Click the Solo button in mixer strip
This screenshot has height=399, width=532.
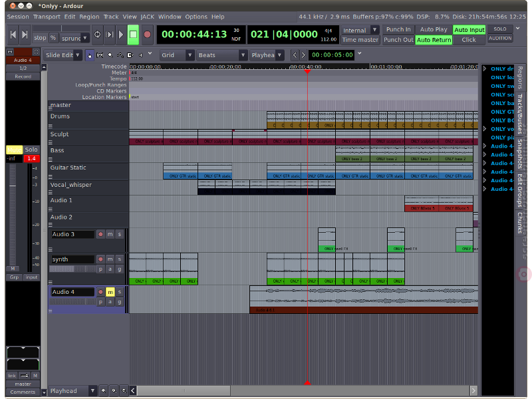coord(31,150)
